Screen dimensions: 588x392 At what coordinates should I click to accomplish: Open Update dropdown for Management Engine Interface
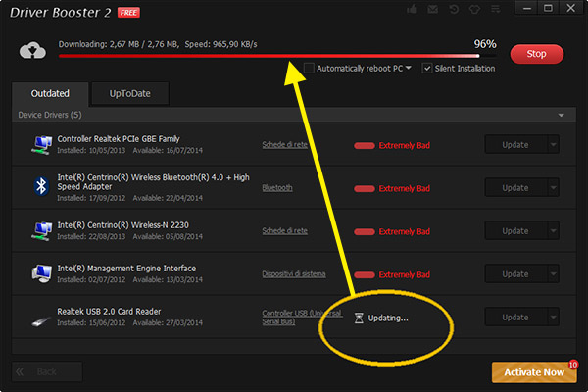pyautogui.click(x=554, y=274)
